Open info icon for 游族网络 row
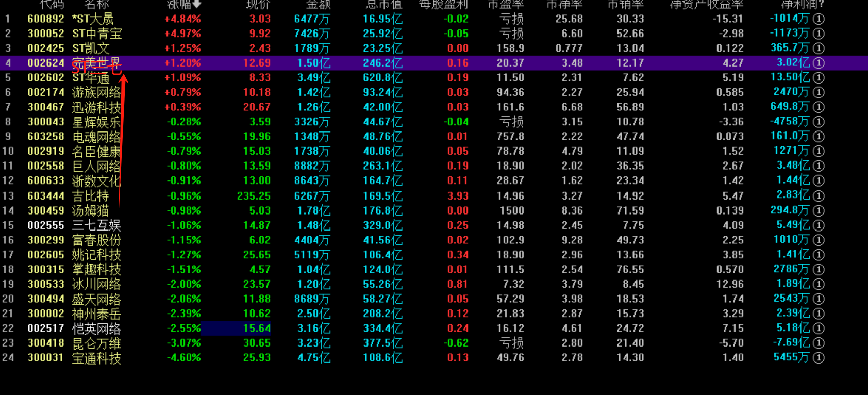Screen dimensions: 868x395 pyautogui.click(x=819, y=92)
